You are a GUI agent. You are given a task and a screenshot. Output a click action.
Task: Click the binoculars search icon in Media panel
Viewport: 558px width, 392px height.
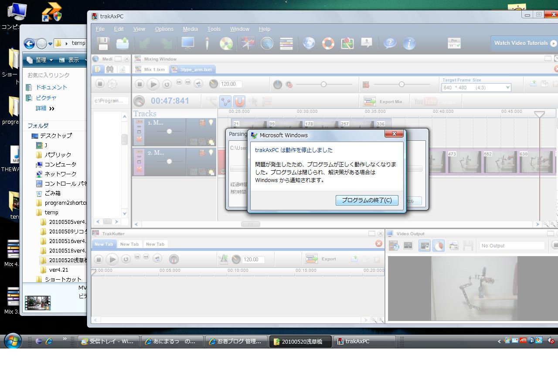(x=110, y=69)
